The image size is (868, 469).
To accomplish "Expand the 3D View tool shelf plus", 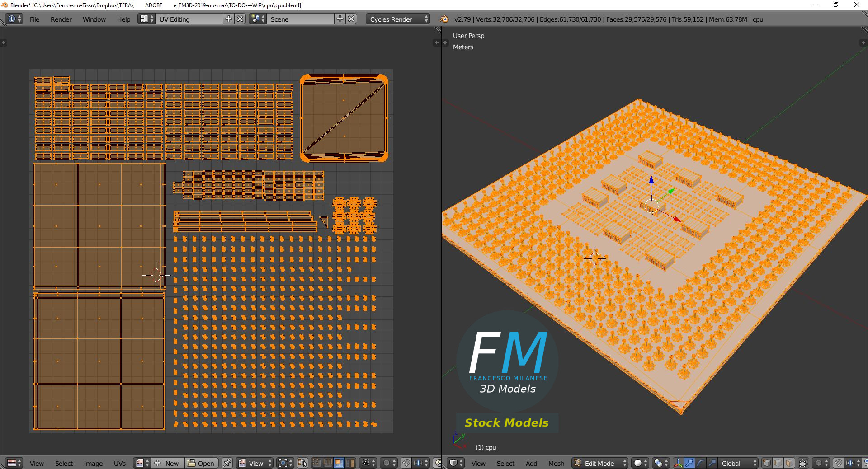I will [x=445, y=42].
